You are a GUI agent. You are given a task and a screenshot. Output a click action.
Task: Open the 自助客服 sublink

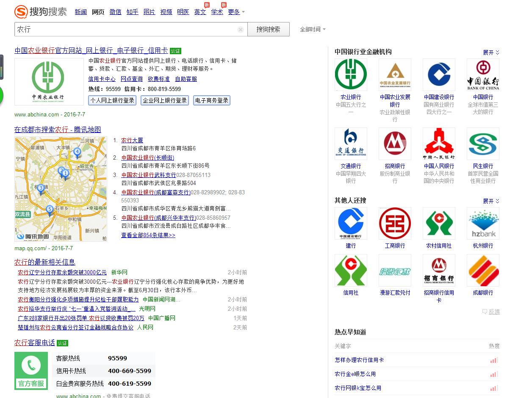coord(186,79)
